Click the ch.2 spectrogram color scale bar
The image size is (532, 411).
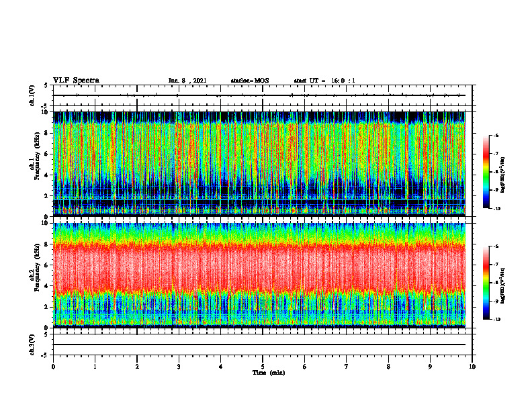click(x=486, y=283)
